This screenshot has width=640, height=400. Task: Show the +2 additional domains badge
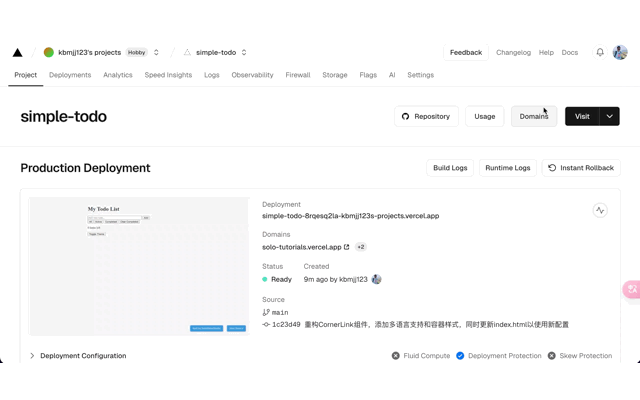point(360,247)
